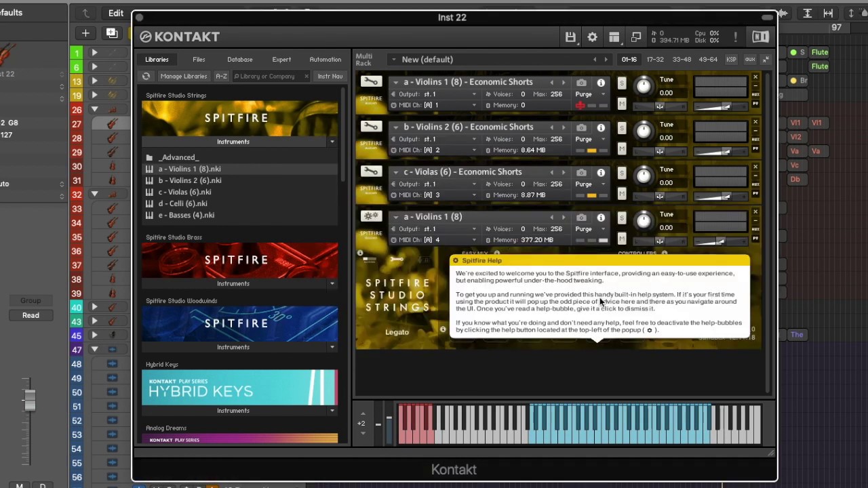Switch to the Files tab
This screenshot has height=488, width=868.
199,60
